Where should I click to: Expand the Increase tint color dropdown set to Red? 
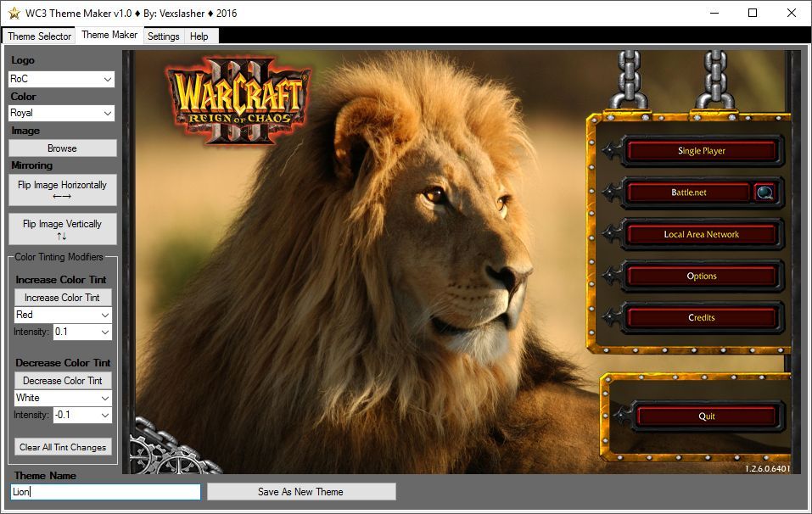[63, 315]
